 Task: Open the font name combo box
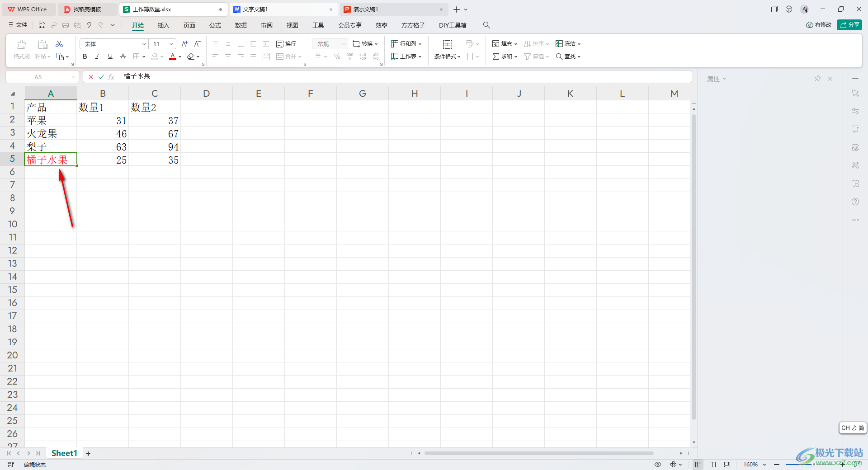click(x=114, y=44)
